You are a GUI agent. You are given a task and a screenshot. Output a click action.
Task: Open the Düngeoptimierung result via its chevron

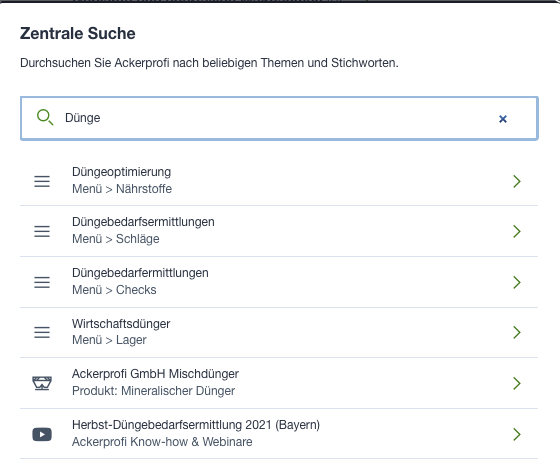click(x=516, y=181)
